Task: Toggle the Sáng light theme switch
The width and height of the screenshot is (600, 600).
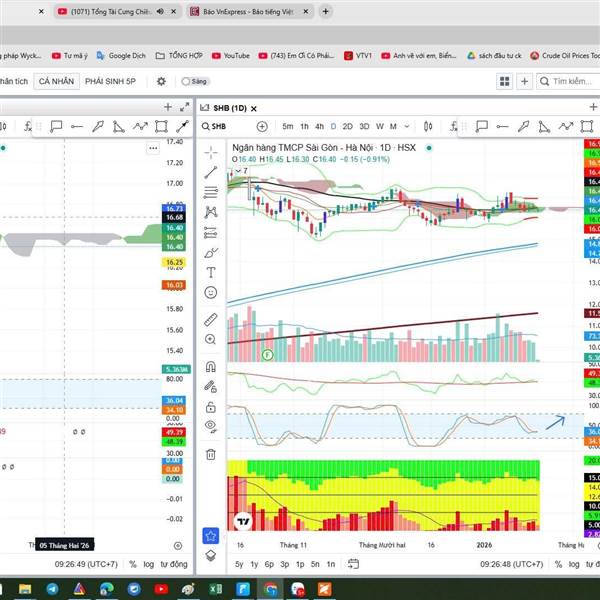Action: pyautogui.click(x=194, y=82)
